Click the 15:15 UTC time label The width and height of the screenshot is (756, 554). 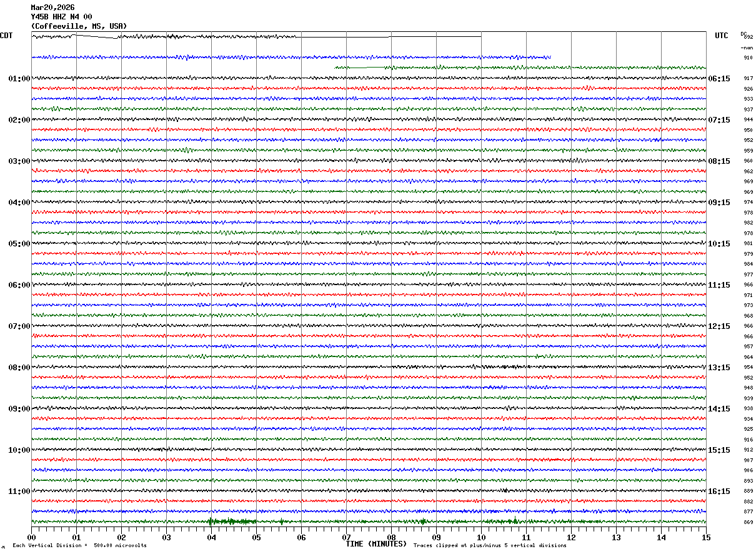click(x=719, y=450)
